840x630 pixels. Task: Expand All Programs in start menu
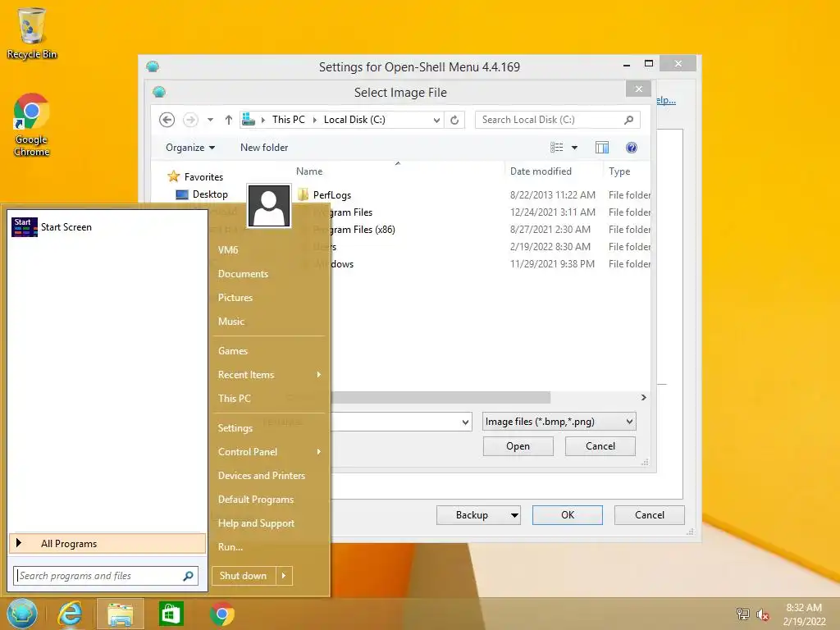coord(107,544)
